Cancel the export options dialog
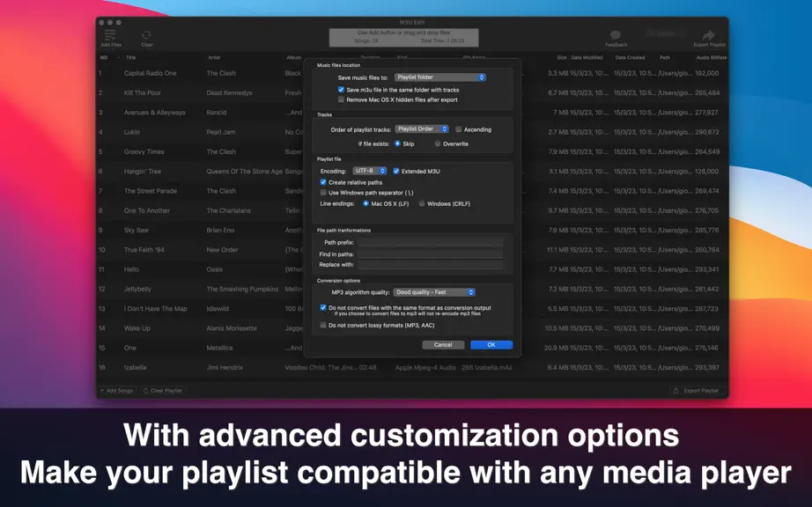 coord(443,344)
